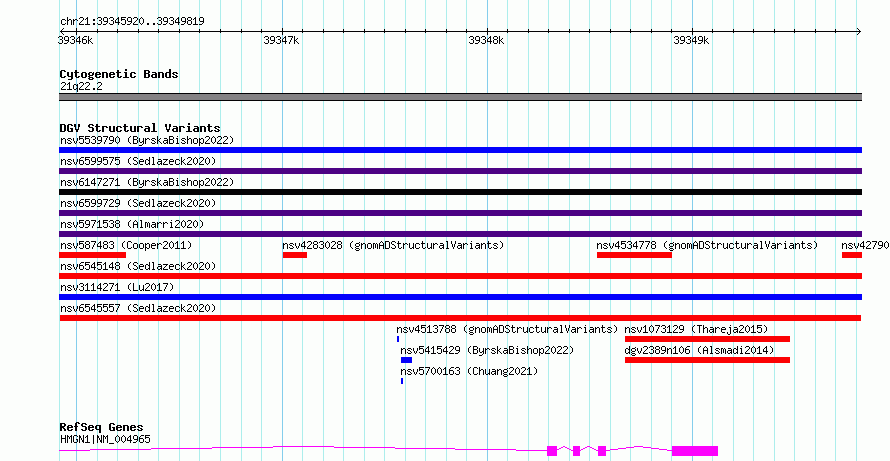Select the nsv3114271 Lu2017 blue bar

(460, 297)
